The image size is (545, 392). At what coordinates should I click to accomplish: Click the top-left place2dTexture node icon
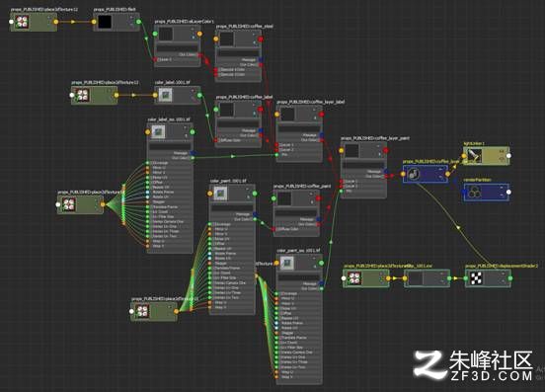point(22,22)
